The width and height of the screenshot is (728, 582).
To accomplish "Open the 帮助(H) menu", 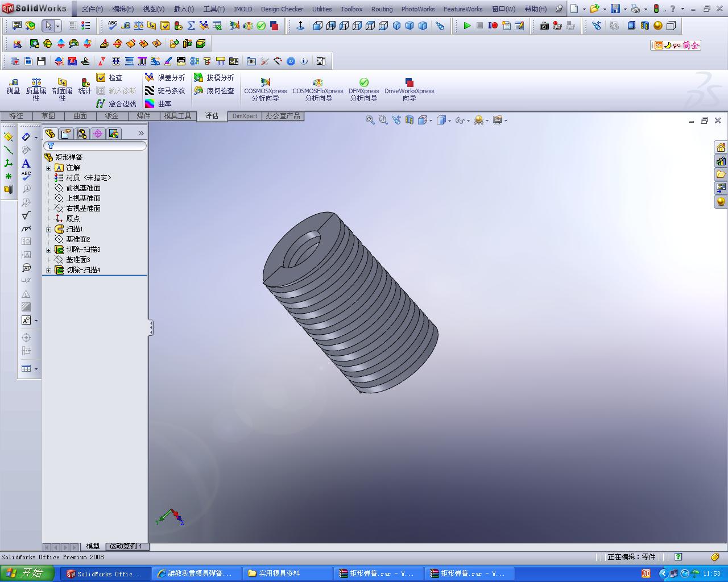I will click(536, 9).
